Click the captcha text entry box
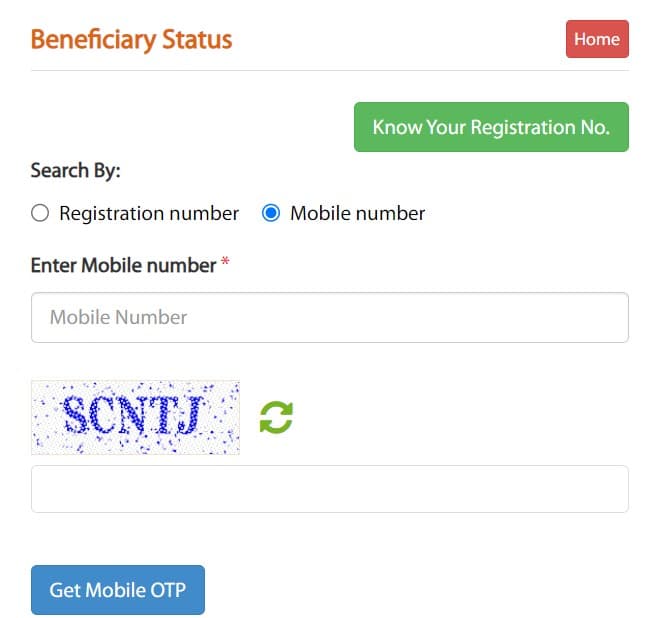This screenshot has height=618, width=661. click(330, 489)
